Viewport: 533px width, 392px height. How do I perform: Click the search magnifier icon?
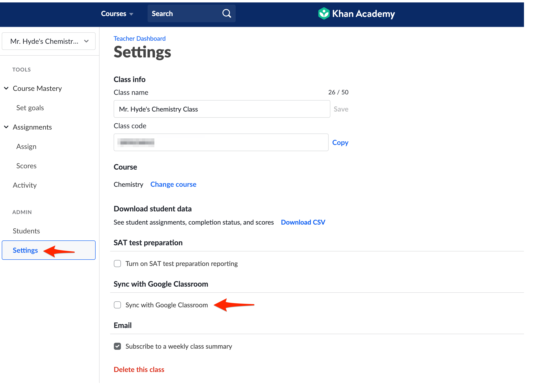pyautogui.click(x=227, y=13)
